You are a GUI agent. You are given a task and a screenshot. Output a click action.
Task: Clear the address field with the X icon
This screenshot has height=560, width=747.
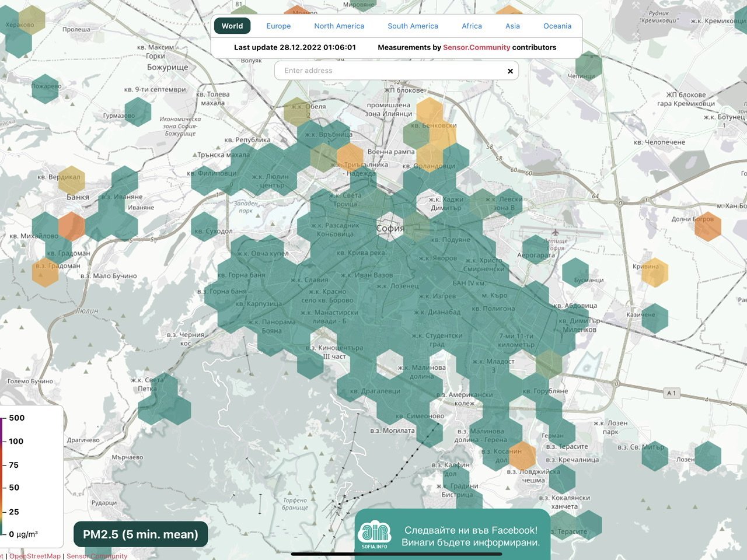(x=510, y=71)
